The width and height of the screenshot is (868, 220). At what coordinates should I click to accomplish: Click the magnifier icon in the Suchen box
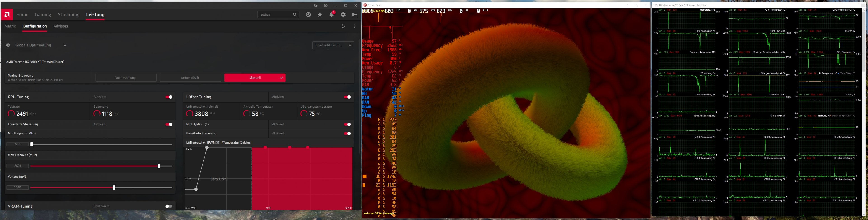(295, 14)
